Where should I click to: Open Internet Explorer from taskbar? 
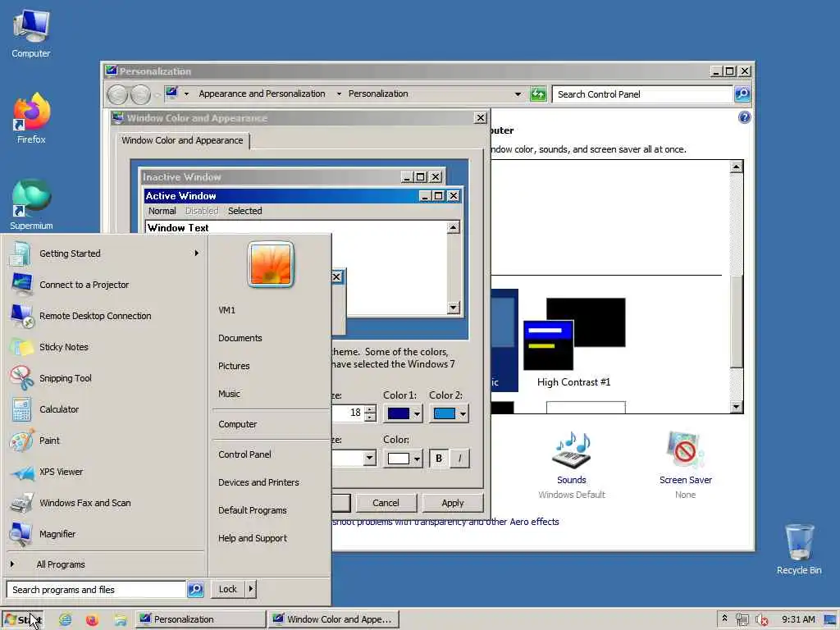click(x=66, y=619)
